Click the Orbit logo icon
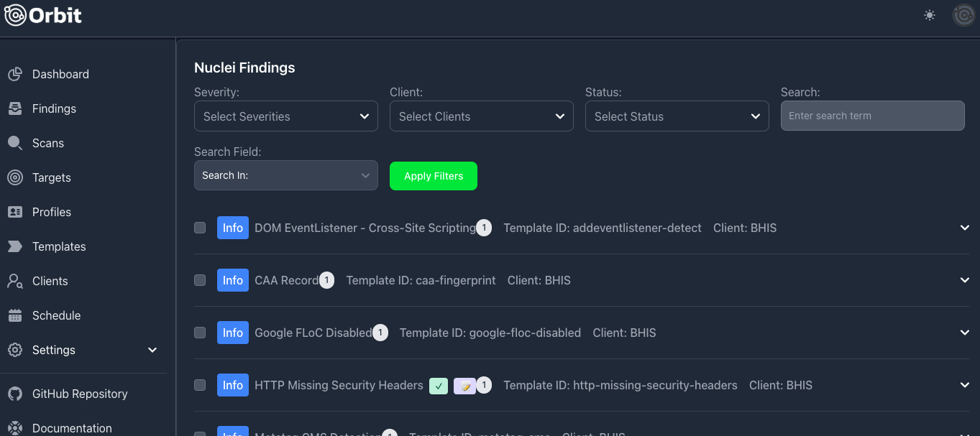The height and width of the screenshot is (436, 980). point(16,15)
